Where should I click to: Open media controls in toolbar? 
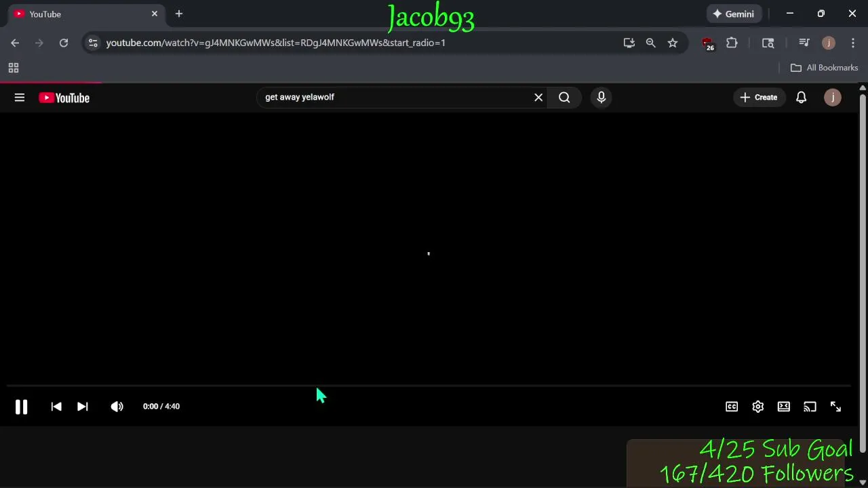click(x=804, y=43)
